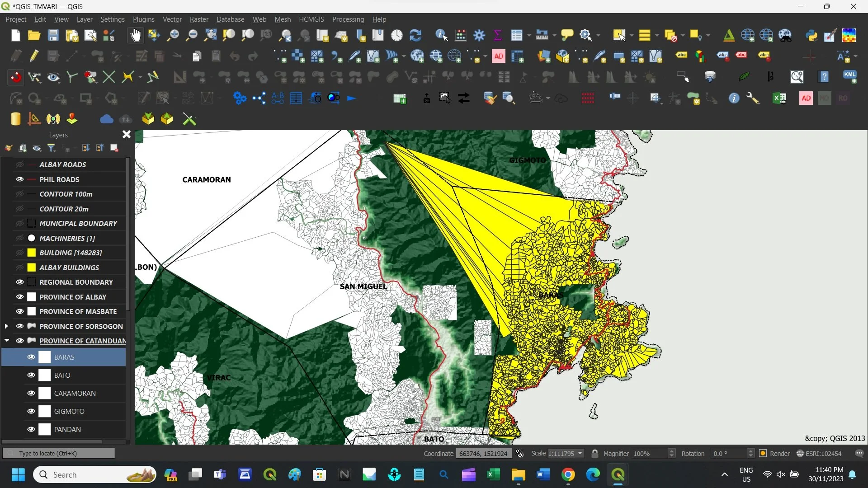The image size is (868, 488).
Task: Open the Processing menu
Action: (348, 19)
